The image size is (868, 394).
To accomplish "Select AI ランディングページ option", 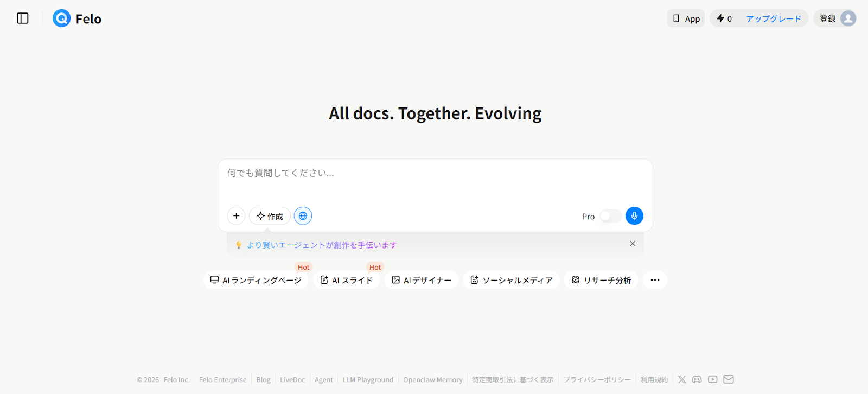I will point(256,280).
